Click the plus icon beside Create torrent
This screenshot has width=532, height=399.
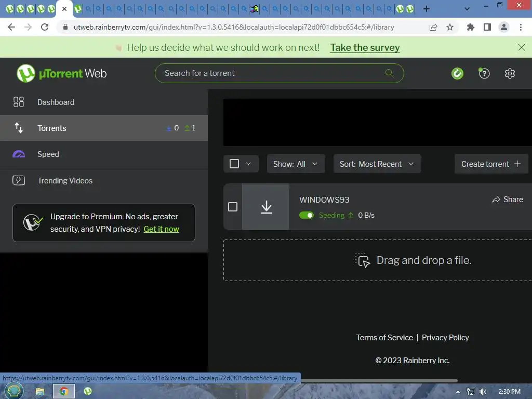pyautogui.click(x=517, y=164)
